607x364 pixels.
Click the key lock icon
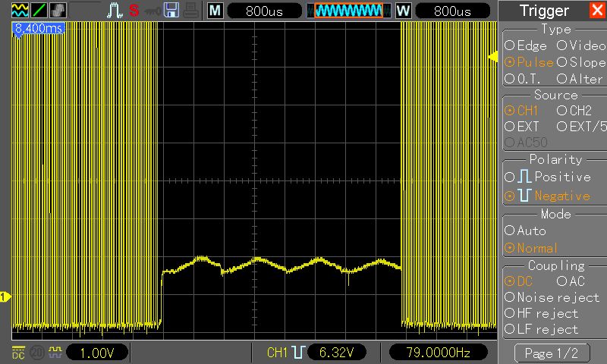tap(152, 11)
